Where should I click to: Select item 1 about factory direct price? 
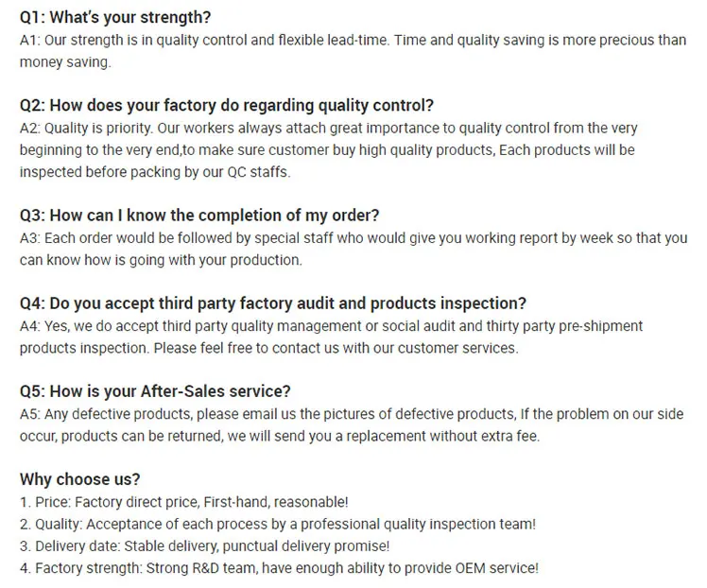click(x=190, y=502)
